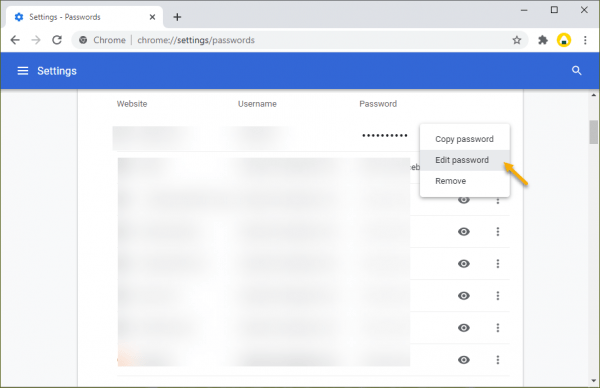The image size is (600, 388).
Task: Choose Remove from the context menu
Action: 465,181
